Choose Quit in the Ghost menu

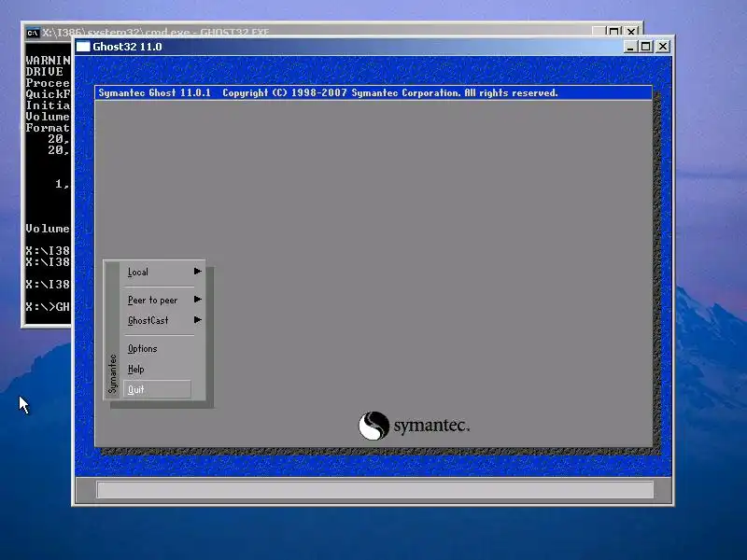(x=157, y=389)
